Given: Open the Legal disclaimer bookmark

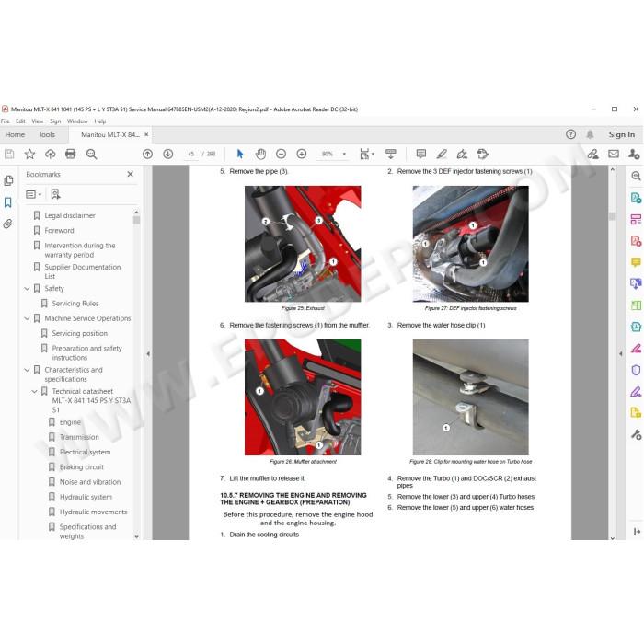Looking at the screenshot, I should (x=70, y=215).
